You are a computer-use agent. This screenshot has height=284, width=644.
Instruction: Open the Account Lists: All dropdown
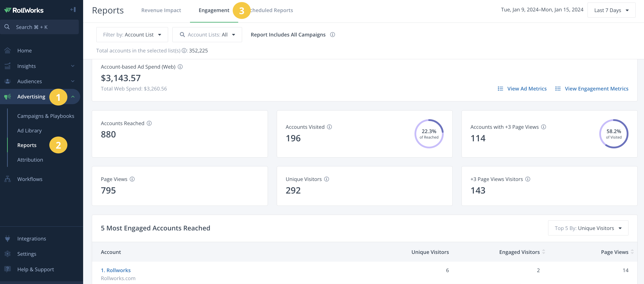tap(207, 35)
